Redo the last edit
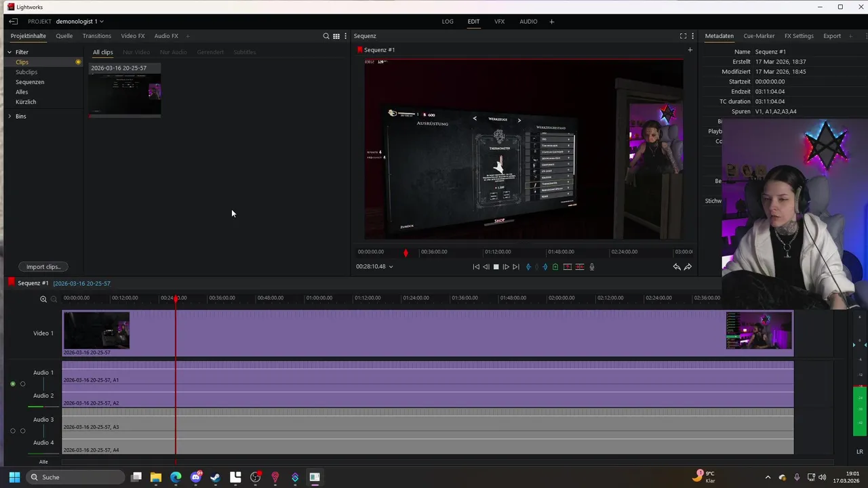 tap(688, 267)
